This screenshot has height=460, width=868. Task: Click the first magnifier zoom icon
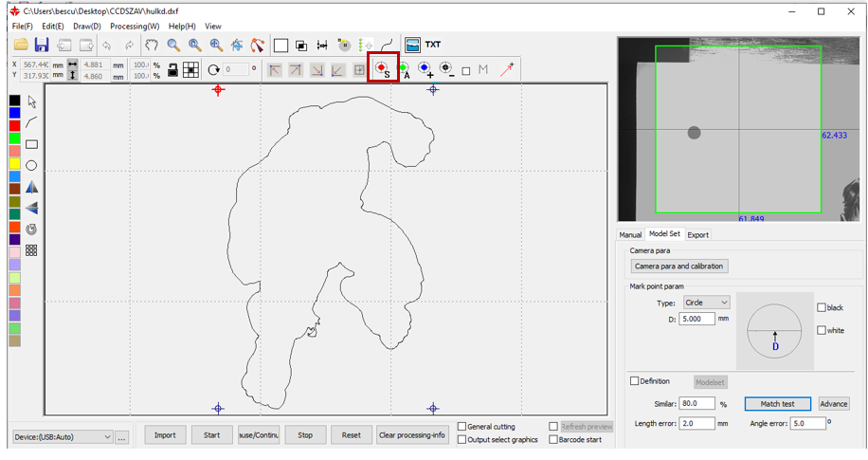[x=173, y=45]
